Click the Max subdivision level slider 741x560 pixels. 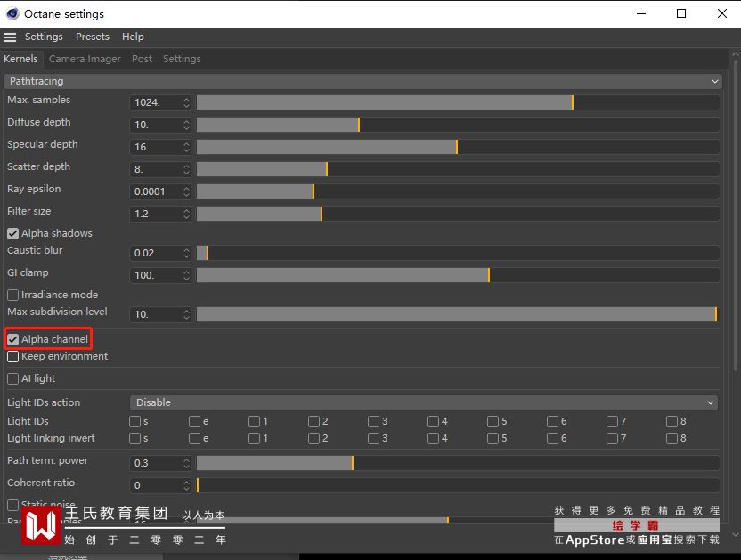tap(458, 314)
